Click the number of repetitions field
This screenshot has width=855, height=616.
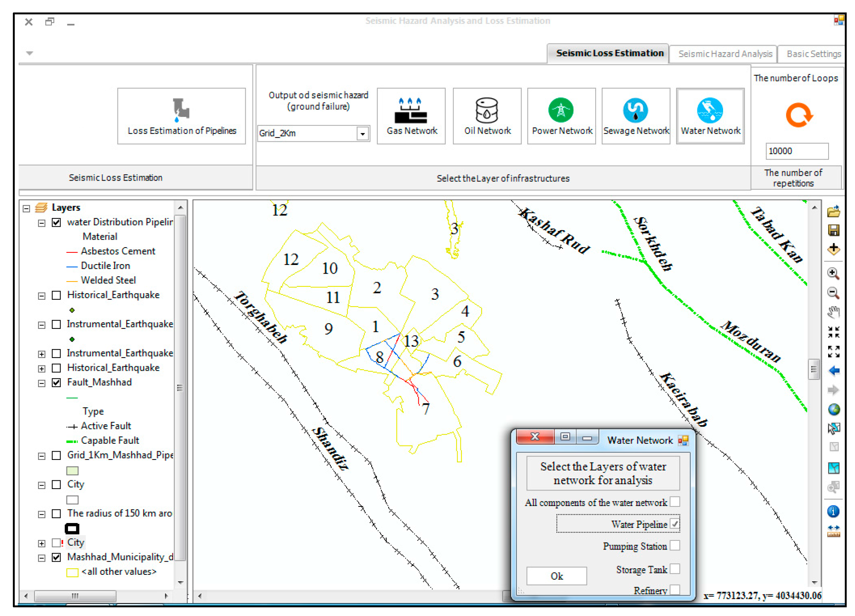(796, 151)
